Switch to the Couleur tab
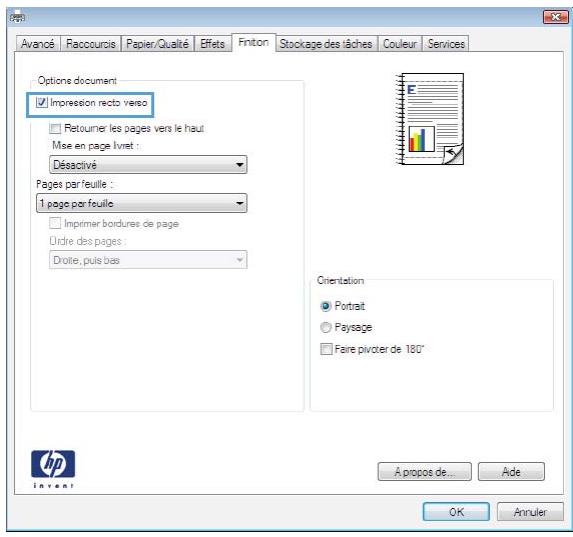The image size is (573, 537). 400,44
